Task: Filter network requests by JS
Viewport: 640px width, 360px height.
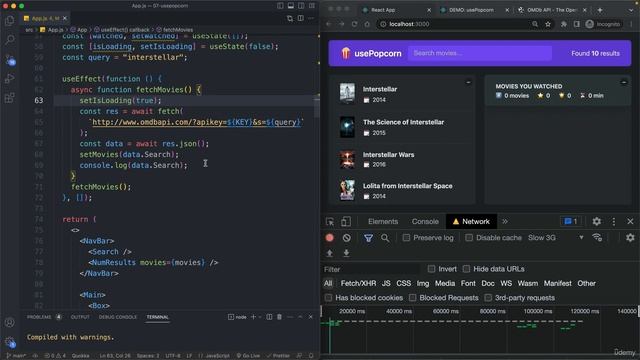Action: 386,283
